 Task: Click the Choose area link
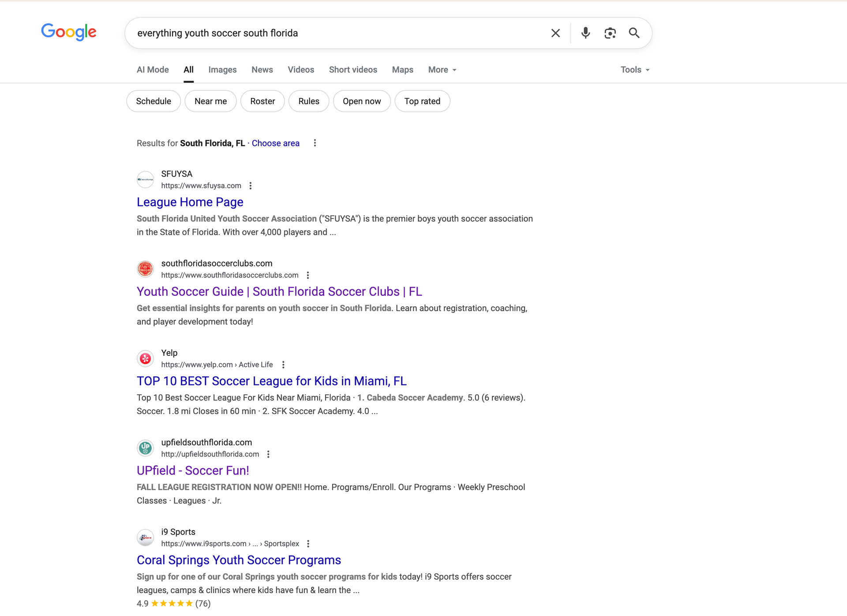tap(275, 143)
